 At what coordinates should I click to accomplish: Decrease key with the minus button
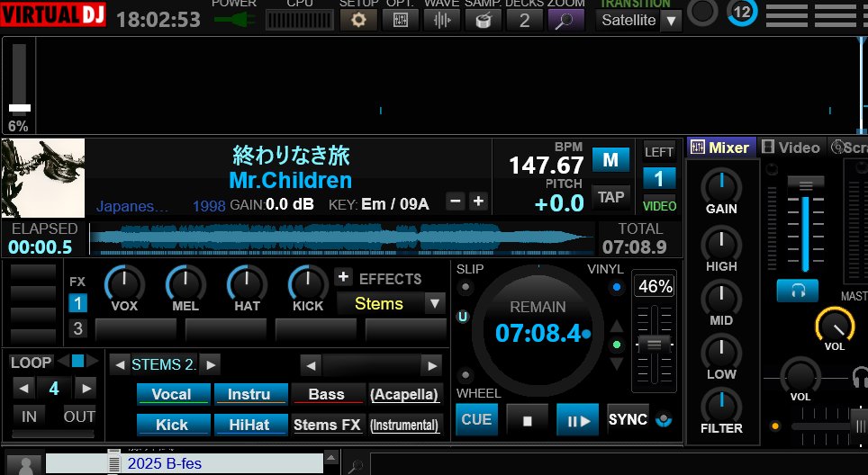click(456, 202)
